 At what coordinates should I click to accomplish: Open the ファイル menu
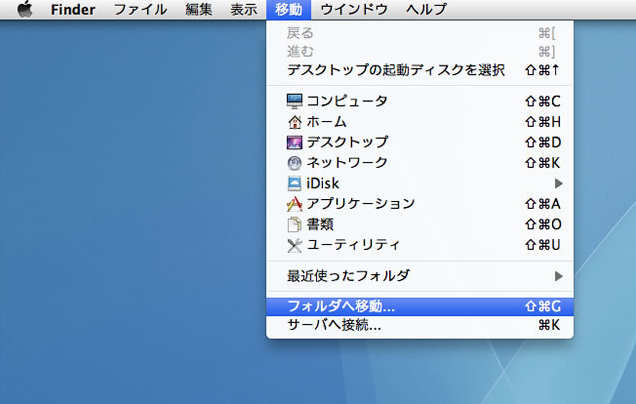pyautogui.click(x=140, y=10)
